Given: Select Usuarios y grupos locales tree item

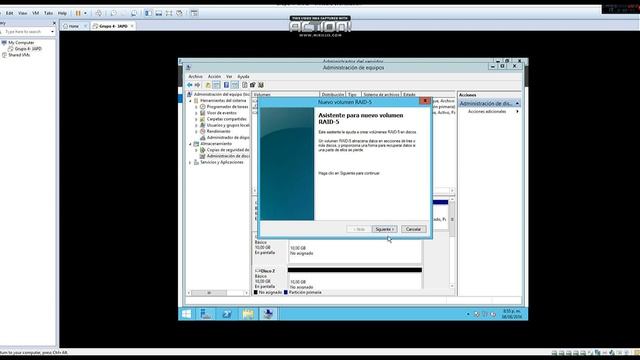Looking at the screenshot, I should coord(228,125).
